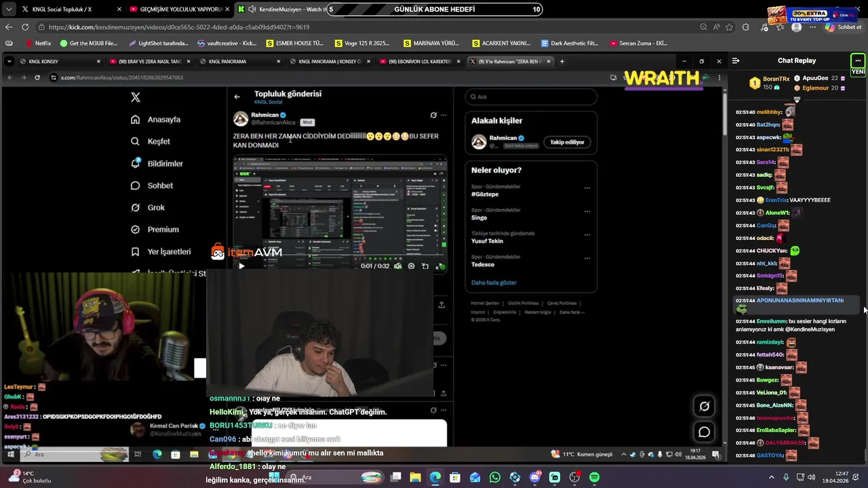Expand the gifters leaderboard handle

pyautogui.click(x=797, y=100)
